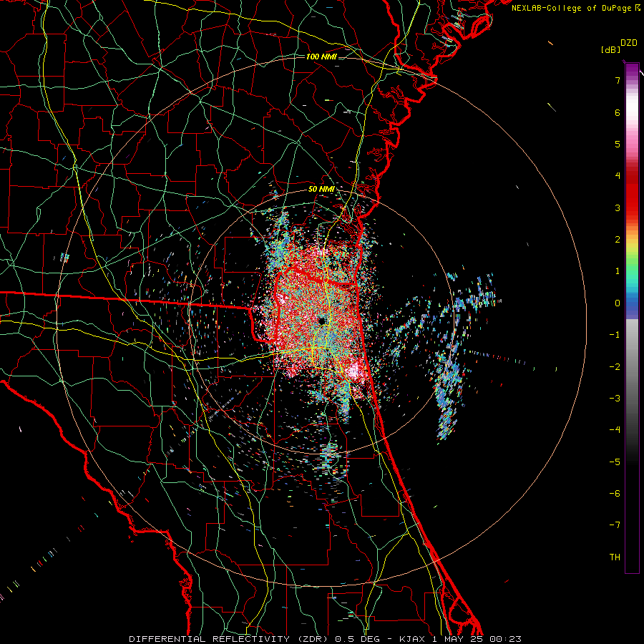The image size is (644, 644).
Task: Select the -6 dB tick label on the scale
Action: [x=615, y=494]
